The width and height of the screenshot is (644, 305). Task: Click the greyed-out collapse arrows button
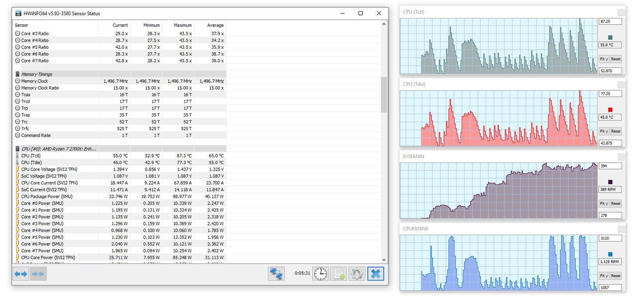point(39,274)
